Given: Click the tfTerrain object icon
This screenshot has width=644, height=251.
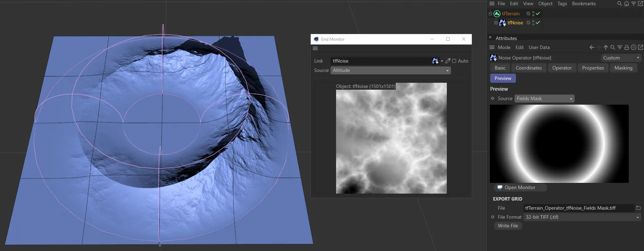Looking at the screenshot, I should point(497,14).
